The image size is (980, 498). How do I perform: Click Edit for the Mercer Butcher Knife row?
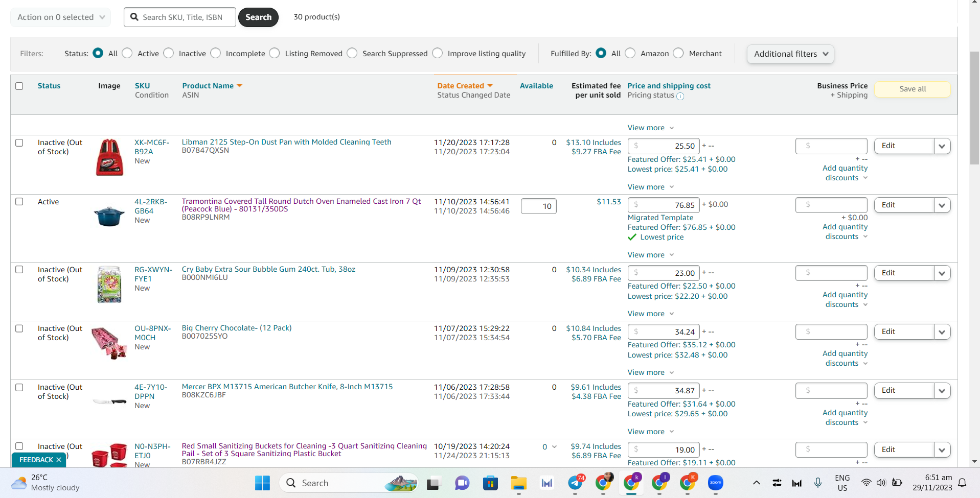[x=904, y=391]
